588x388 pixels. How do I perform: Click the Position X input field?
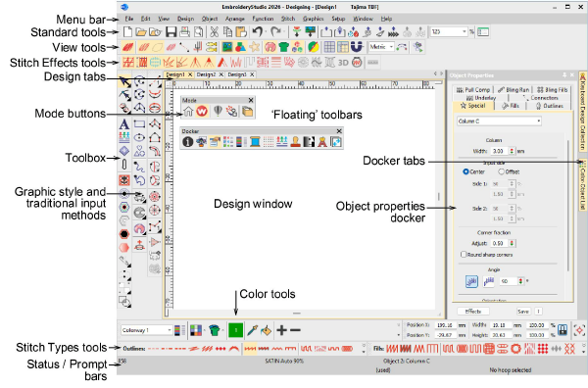click(x=445, y=325)
